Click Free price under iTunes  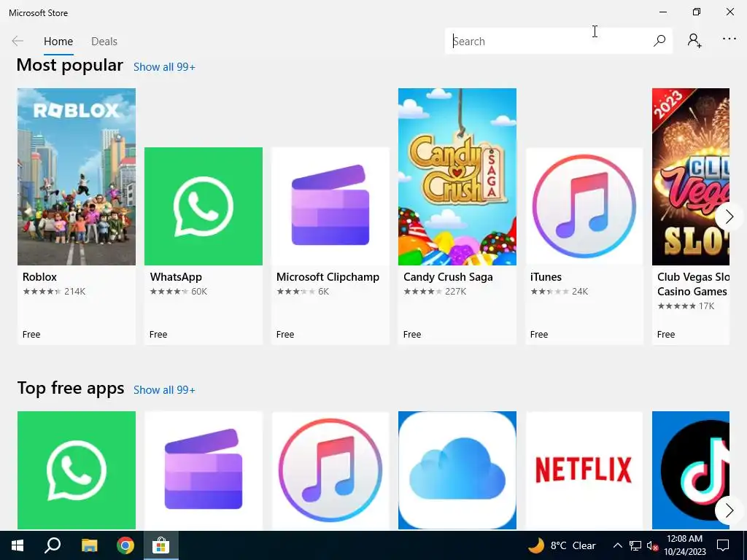[x=539, y=334]
